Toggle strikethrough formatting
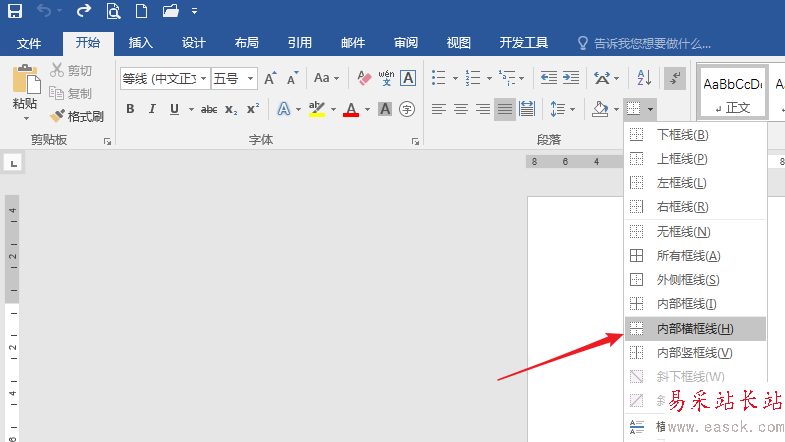Screen dimensions: 785x442 [x=209, y=109]
